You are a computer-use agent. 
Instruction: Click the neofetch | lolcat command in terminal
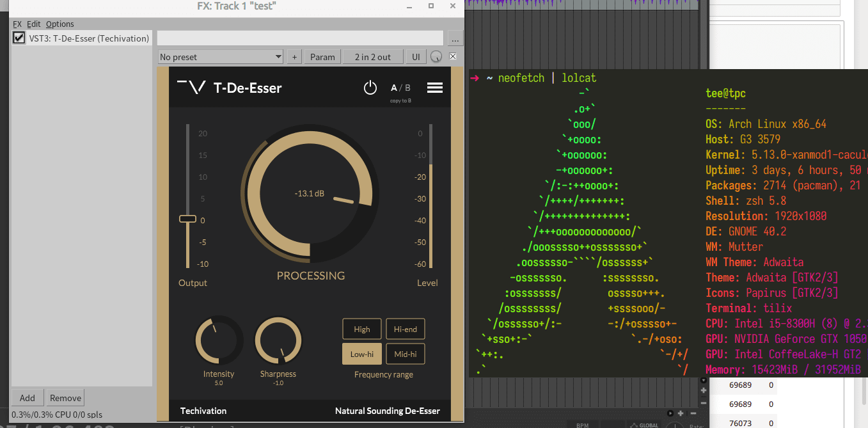point(547,77)
